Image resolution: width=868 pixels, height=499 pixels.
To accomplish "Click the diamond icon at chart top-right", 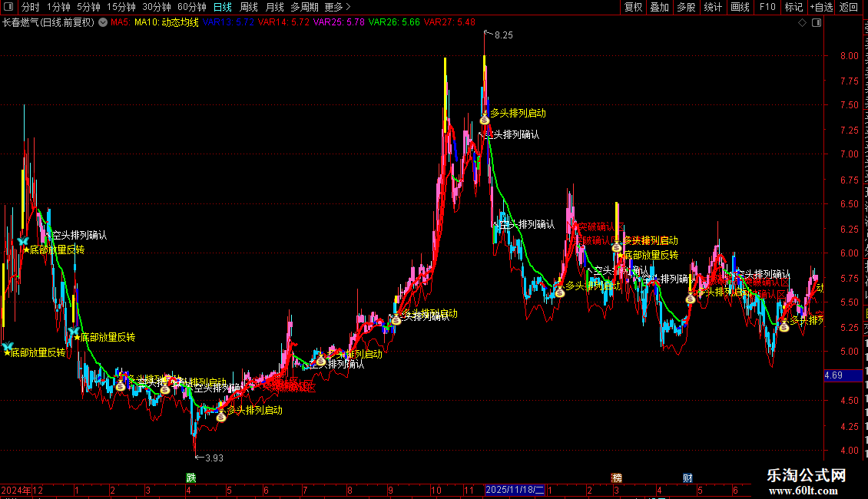I will (802, 23).
